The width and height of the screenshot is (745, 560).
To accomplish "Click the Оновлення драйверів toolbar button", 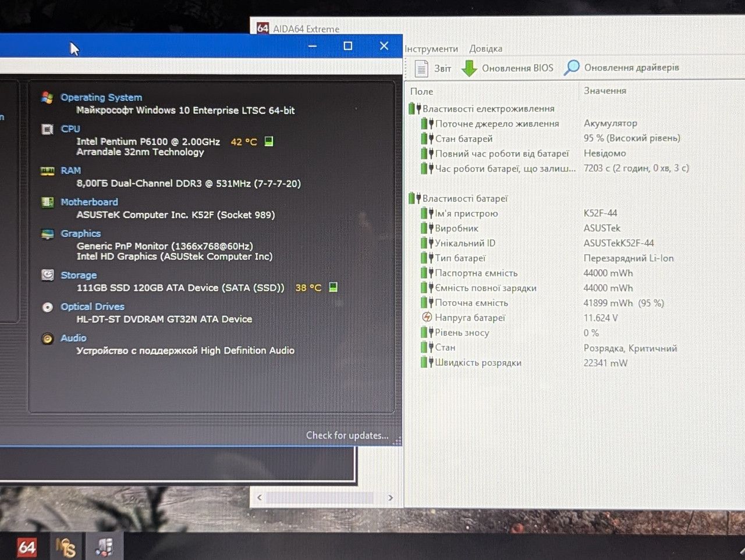I will click(622, 68).
